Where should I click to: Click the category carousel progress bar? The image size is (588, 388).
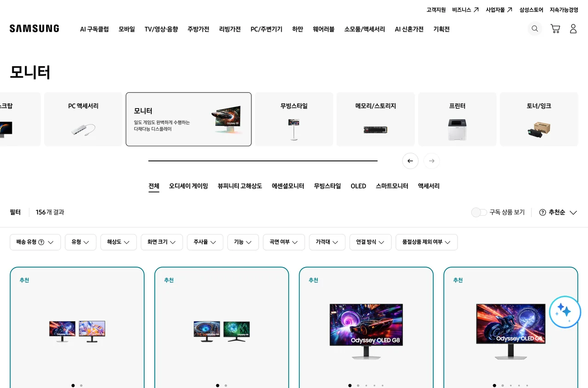[x=263, y=161]
